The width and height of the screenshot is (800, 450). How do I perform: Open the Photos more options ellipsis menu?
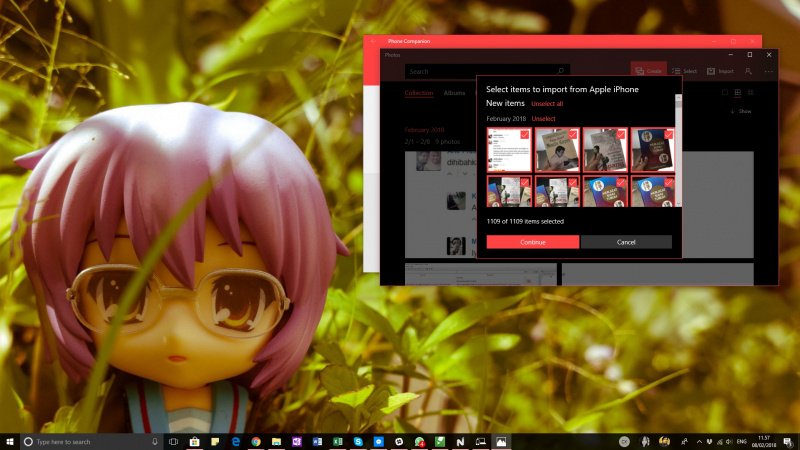coord(768,71)
